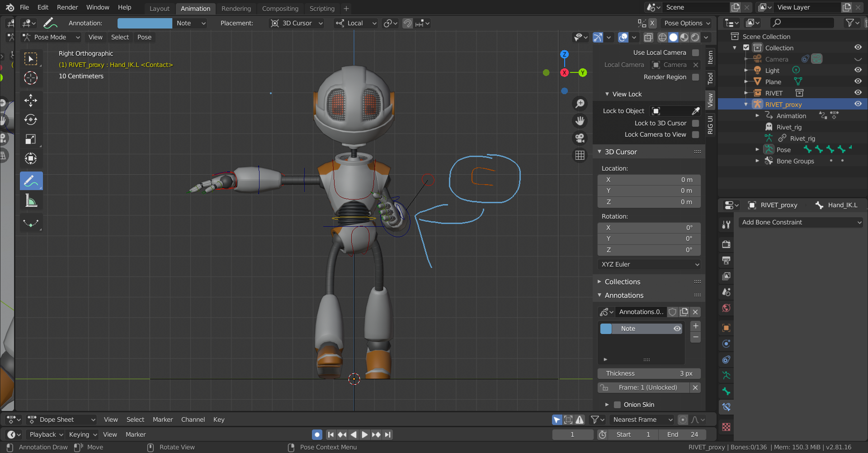Open the Pose Options popover
Viewport: 868px width, 453px height.
click(x=687, y=23)
